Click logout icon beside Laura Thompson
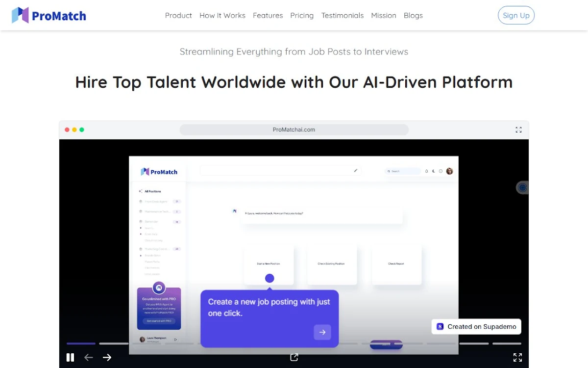 (x=176, y=340)
